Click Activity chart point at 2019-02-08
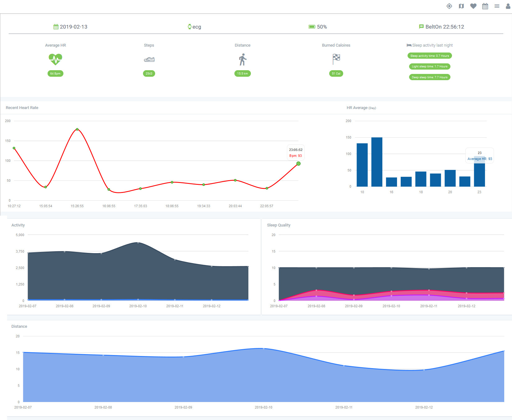Image resolution: width=512 pixels, height=420 pixels. (x=65, y=251)
